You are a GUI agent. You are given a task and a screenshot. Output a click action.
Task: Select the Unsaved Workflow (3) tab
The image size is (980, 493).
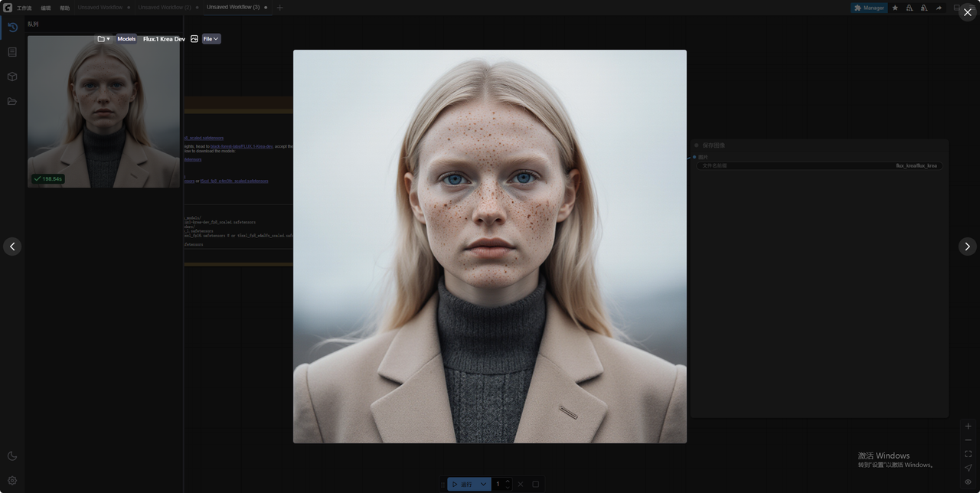pyautogui.click(x=233, y=8)
